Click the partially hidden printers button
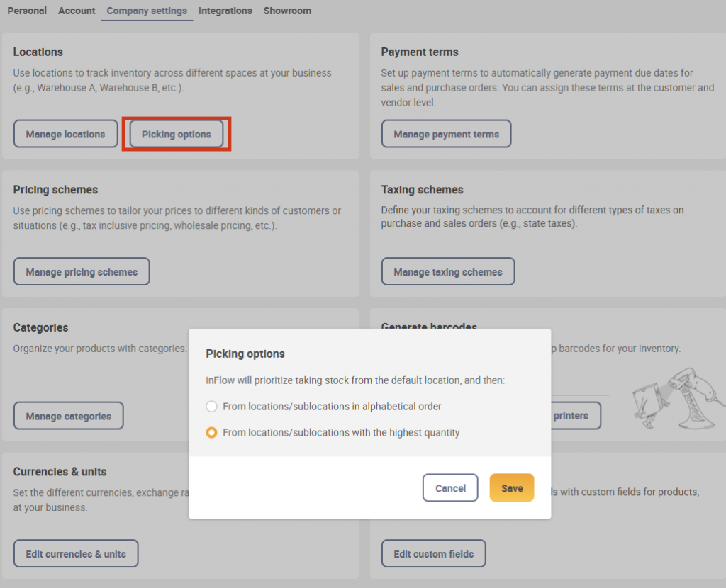This screenshot has height=588, width=726. coord(576,416)
